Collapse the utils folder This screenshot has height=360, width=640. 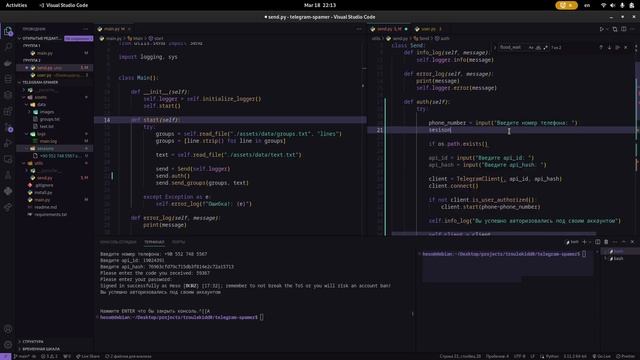[x=24, y=163]
